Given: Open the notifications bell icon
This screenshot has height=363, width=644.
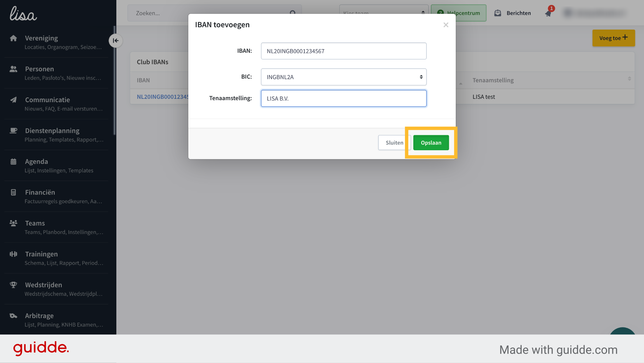Looking at the screenshot, I should (x=548, y=13).
